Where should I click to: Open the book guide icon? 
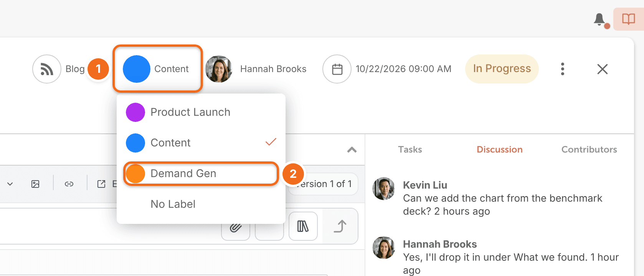pos(629,19)
